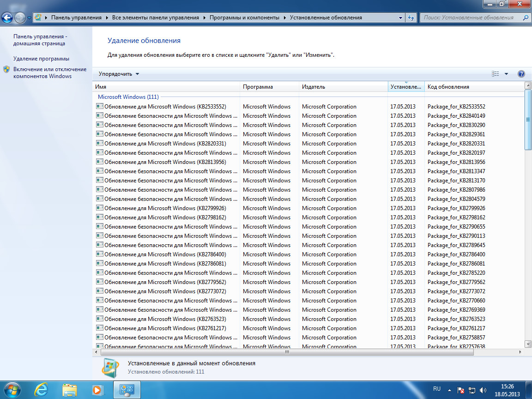This screenshot has height=399, width=532.
Task: Click the vertical scrollbar thumb
Action: click(x=528, y=120)
